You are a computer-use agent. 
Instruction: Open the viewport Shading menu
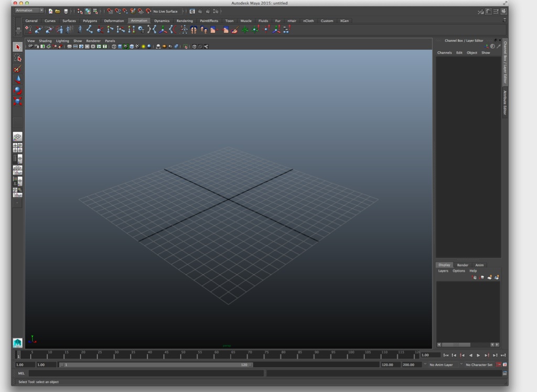[x=45, y=41]
